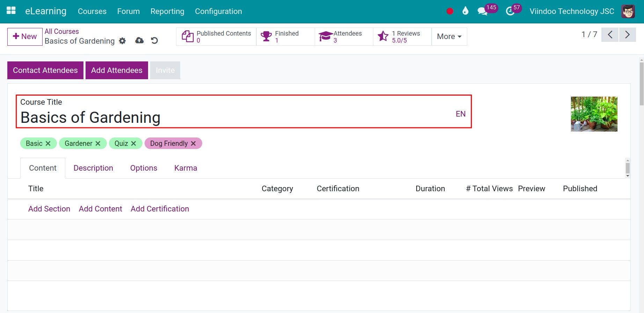
Task: Edit the Course Title field
Action: pyautogui.click(x=236, y=118)
